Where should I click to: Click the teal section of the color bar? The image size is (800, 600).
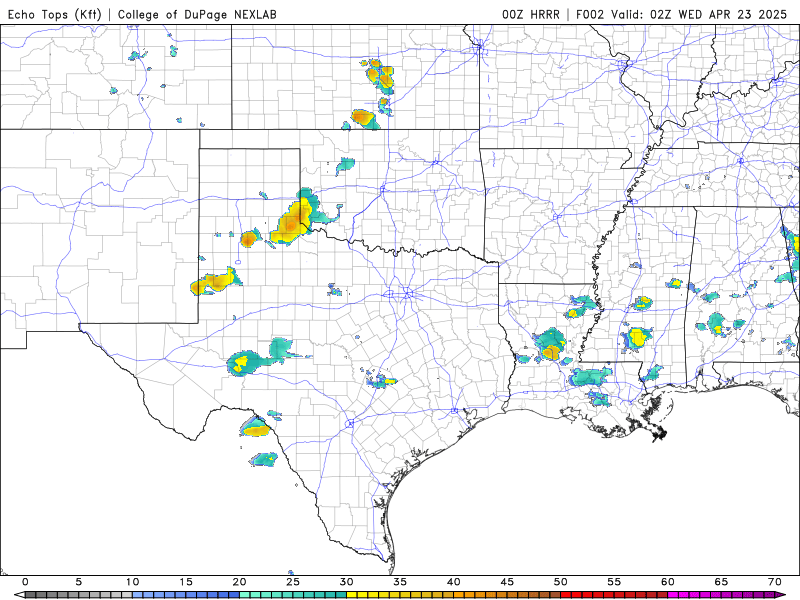(293, 595)
